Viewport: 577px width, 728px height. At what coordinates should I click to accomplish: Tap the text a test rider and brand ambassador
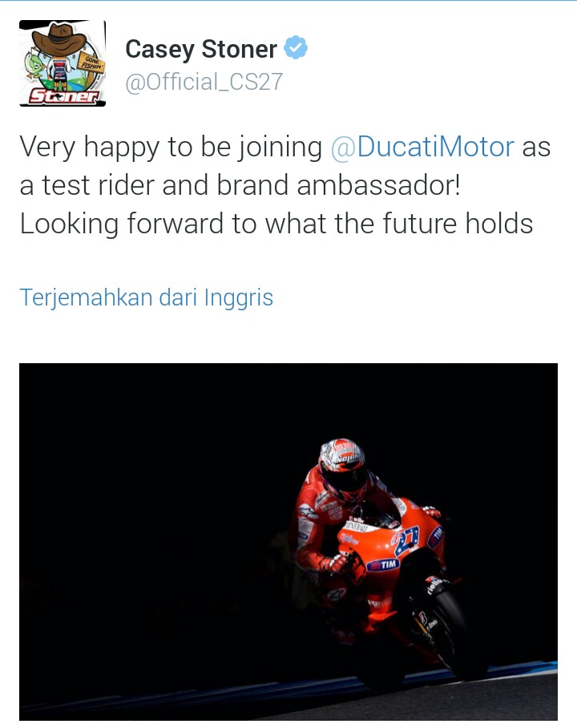240,185
